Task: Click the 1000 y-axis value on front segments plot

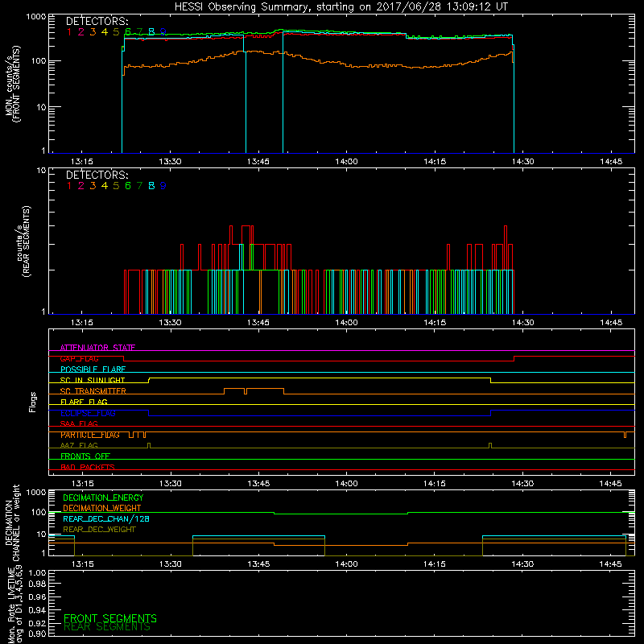Action: point(35,17)
